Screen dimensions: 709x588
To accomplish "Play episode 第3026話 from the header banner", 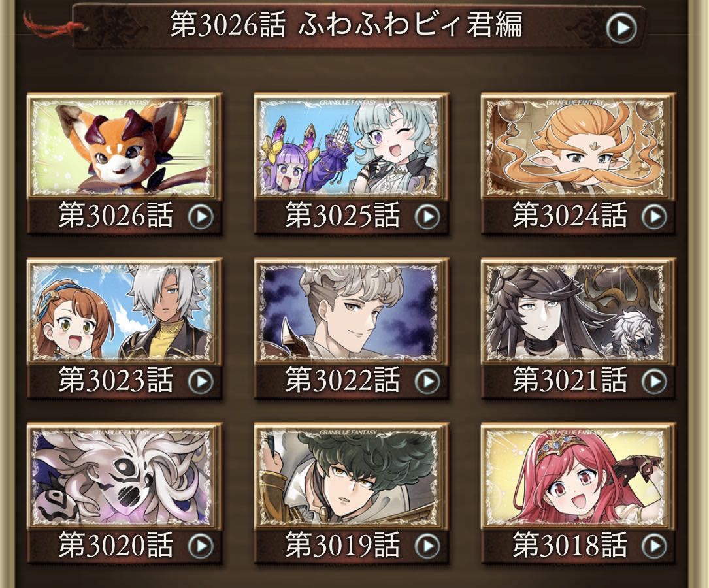I will click(x=621, y=28).
